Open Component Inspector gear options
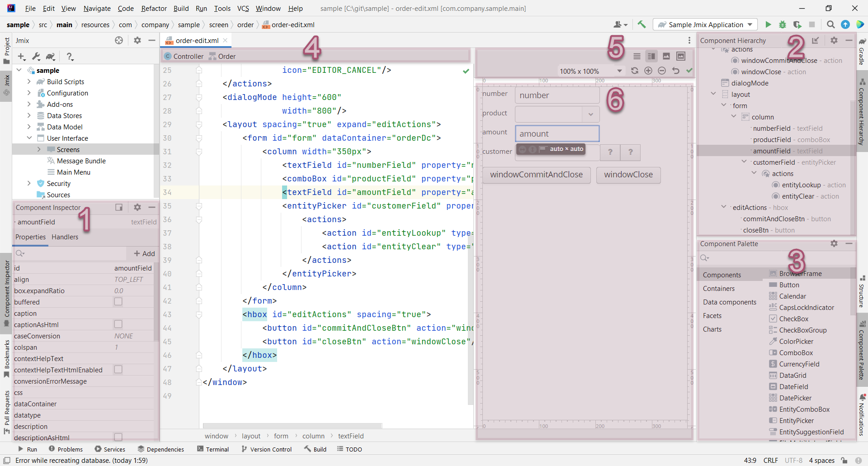The image size is (868, 466). tap(137, 207)
